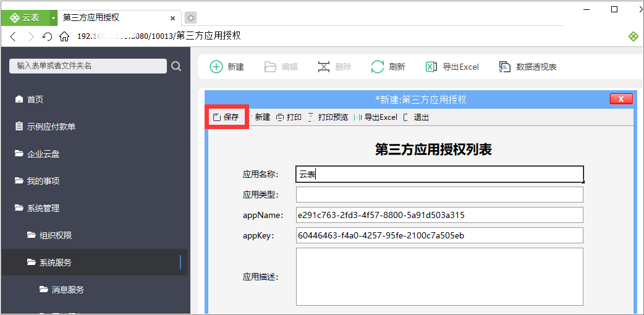Open a new browser tab with plus icon
This screenshot has width=644, height=315.
click(x=190, y=18)
